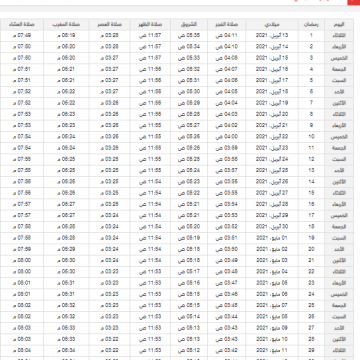Click Ramadan day number 29 cell
Image resolution: width=360 pixels, height=360 pixels.
coord(311,351)
